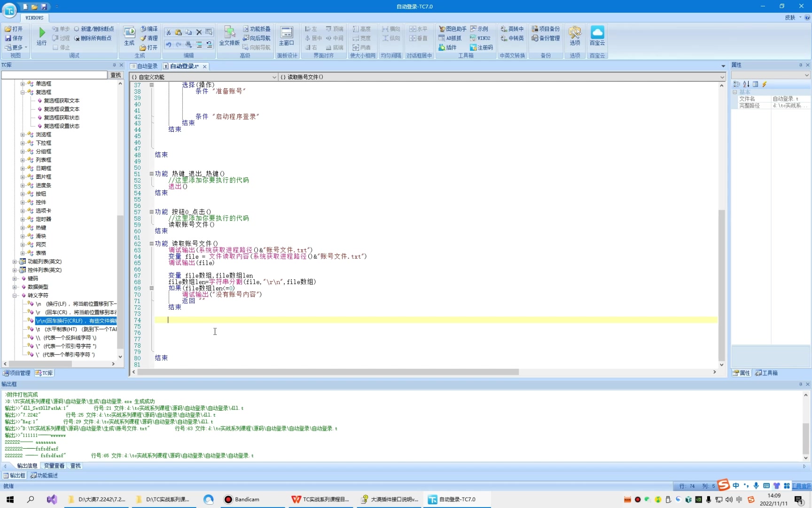Click the cut scissors icon in 编辑 group
The width and height of the screenshot is (812, 508).
168,32
